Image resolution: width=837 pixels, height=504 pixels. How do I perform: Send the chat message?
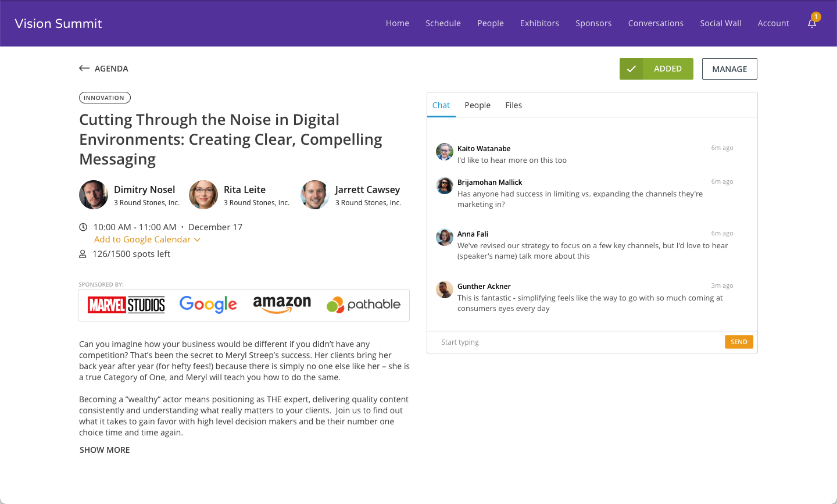739,342
